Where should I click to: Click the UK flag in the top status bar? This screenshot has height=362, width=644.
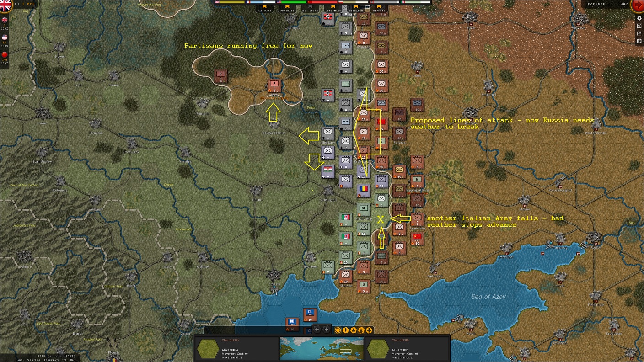217,2
